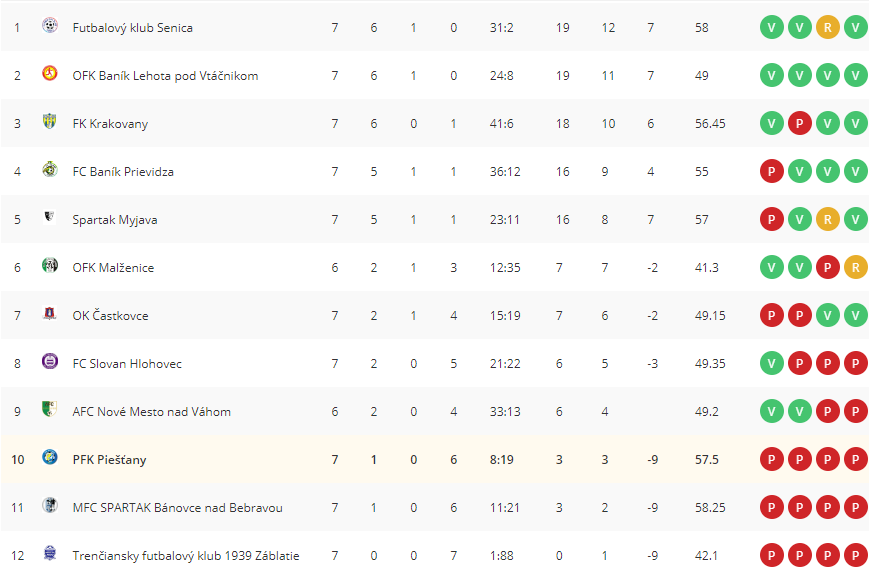Open the OFK Malženice team link
The height and width of the screenshot is (577, 872).
[x=113, y=268]
